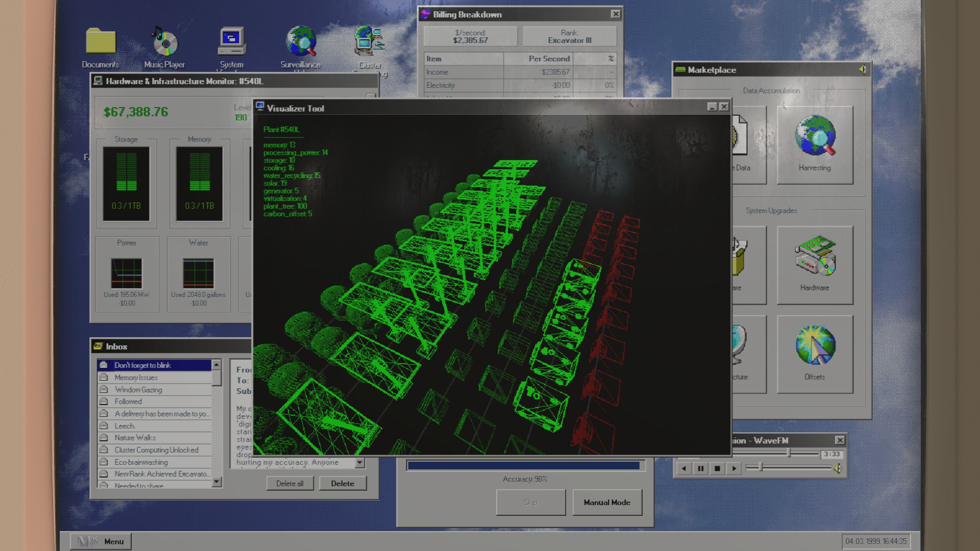Stop the WaveFM radio playback
This screenshot has height=551, width=980.
(x=717, y=468)
